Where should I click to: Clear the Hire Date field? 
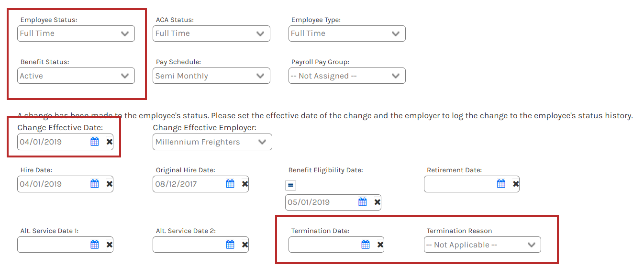tap(110, 184)
